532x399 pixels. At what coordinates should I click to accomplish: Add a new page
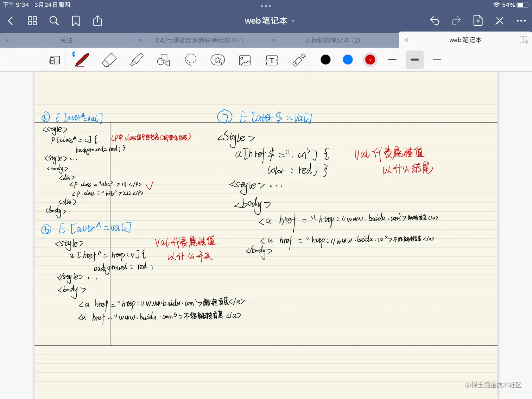[x=478, y=21]
